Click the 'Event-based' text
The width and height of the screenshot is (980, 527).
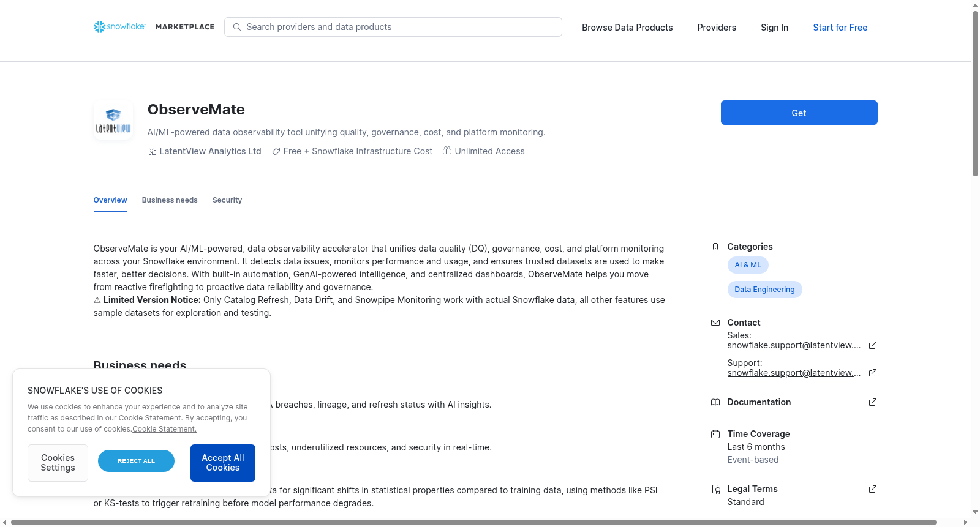(753, 460)
